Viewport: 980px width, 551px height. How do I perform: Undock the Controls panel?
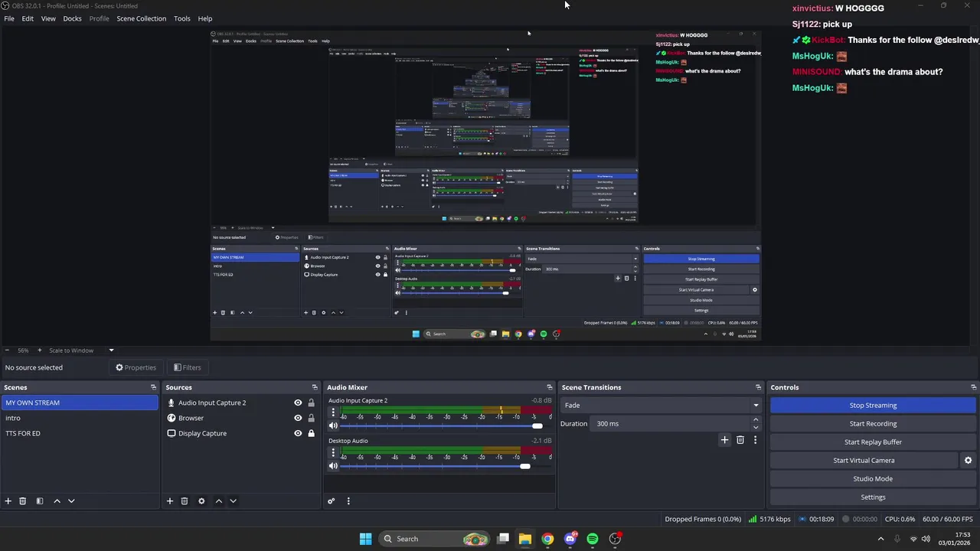pos(973,387)
